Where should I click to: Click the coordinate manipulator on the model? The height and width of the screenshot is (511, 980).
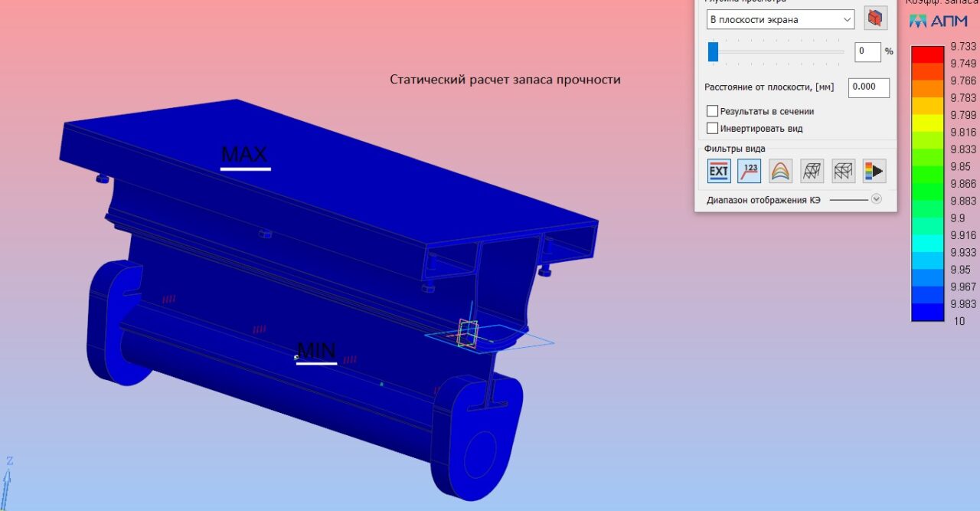[x=467, y=335]
